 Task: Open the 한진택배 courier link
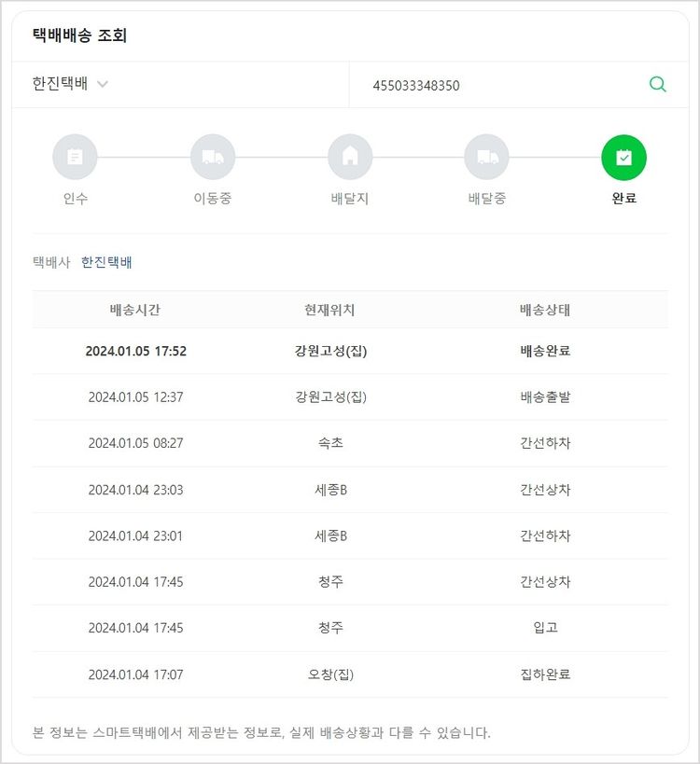point(106,263)
